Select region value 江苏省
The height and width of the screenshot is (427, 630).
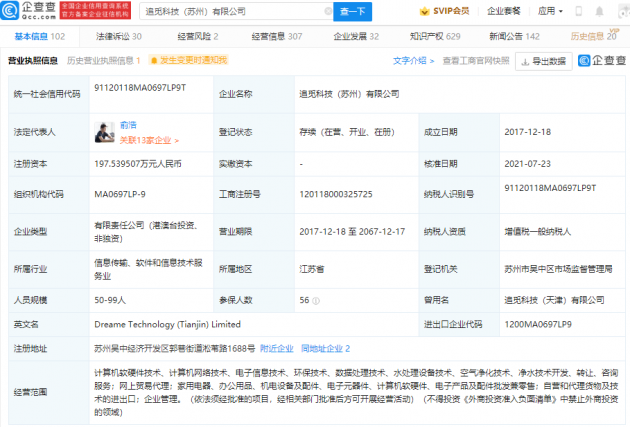[x=311, y=269]
